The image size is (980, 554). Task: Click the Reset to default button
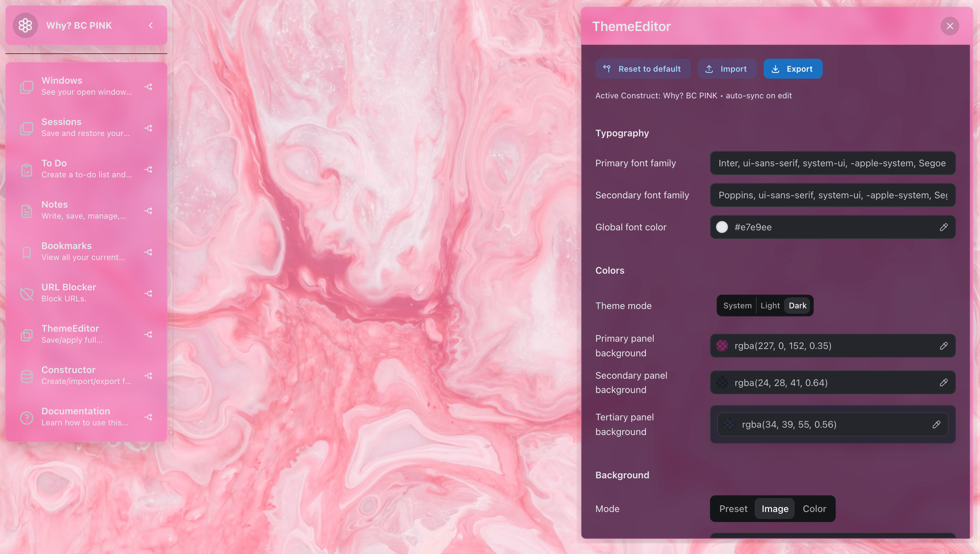pyautogui.click(x=643, y=69)
